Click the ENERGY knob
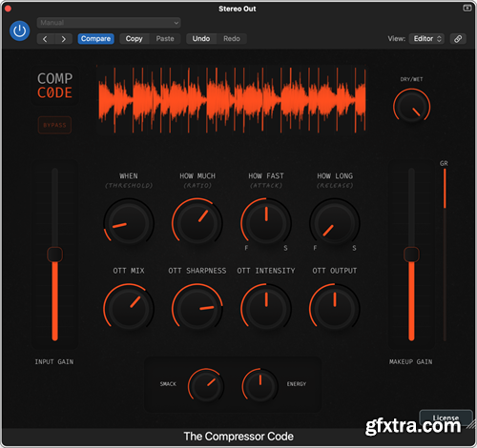Viewport: 477px width, 448px height. coord(260,386)
